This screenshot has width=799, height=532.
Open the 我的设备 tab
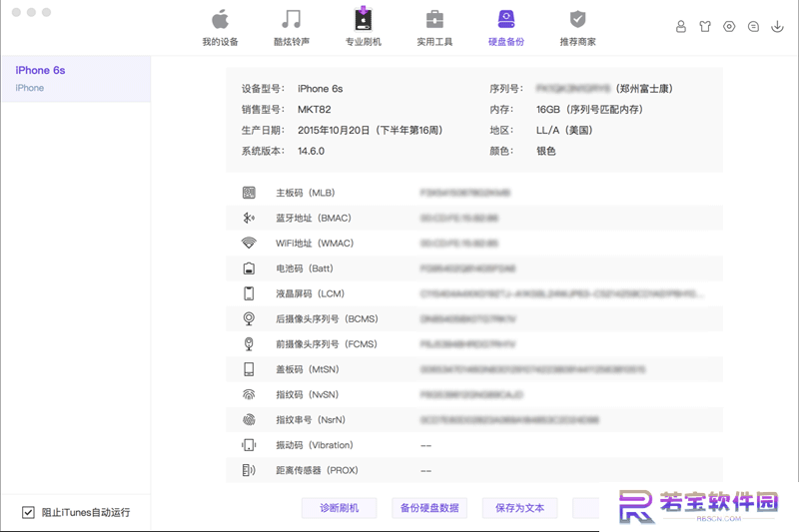(220, 28)
